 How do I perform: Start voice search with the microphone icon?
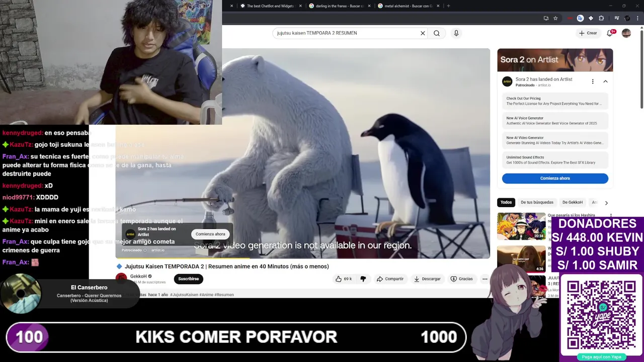(x=456, y=33)
